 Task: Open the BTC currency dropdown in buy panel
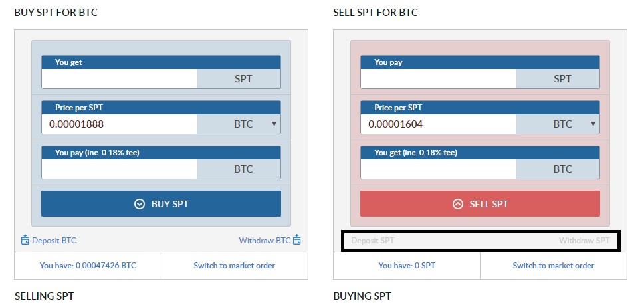click(x=239, y=124)
